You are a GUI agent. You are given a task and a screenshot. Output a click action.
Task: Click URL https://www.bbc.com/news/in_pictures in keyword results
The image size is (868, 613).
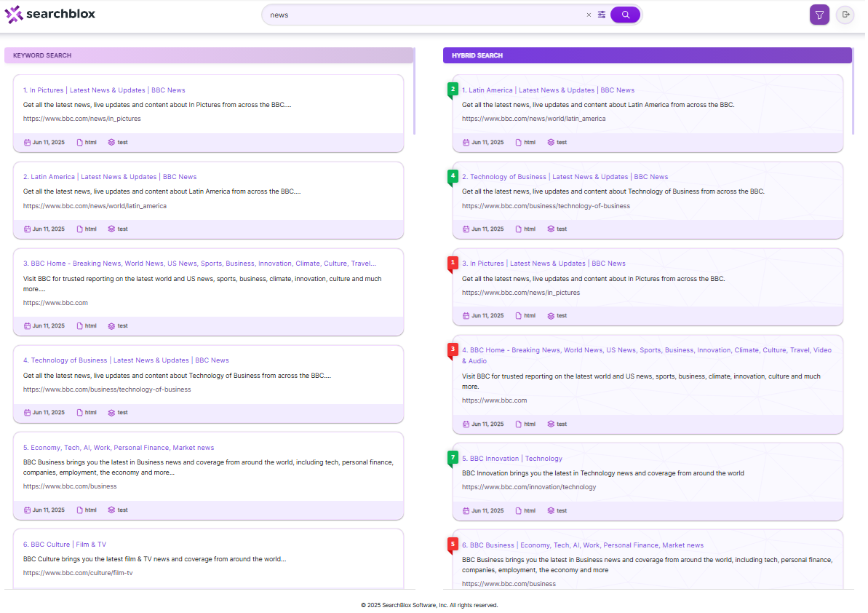tap(82, 119)
